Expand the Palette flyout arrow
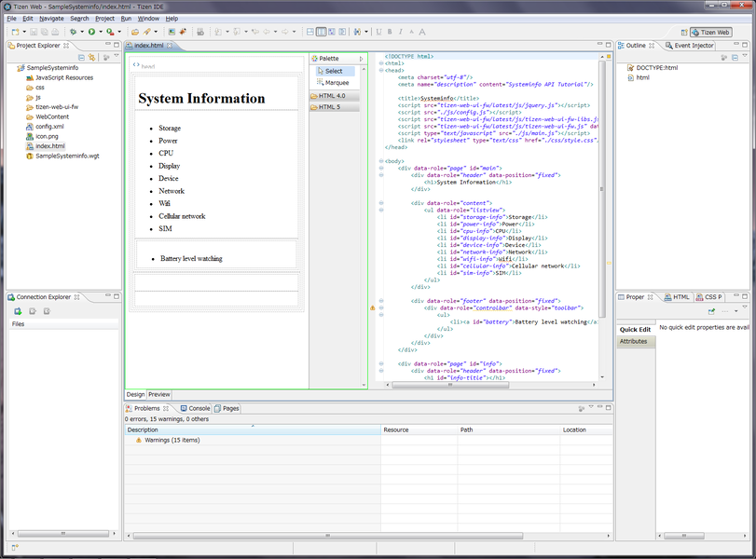The image size is (756, 559). tap(361, 59)
